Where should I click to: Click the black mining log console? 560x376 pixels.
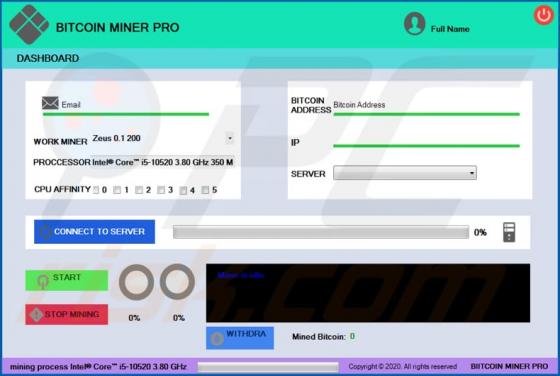click(368, 293)
